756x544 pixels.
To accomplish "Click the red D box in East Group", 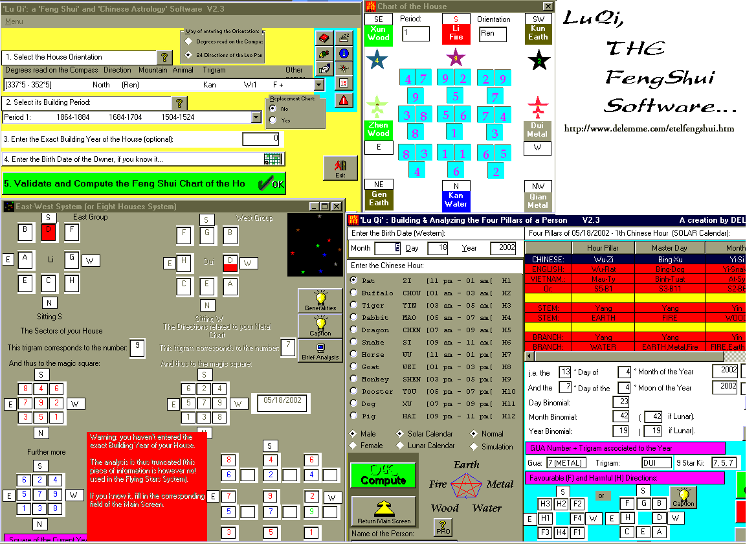I will [x=48, y=232].
